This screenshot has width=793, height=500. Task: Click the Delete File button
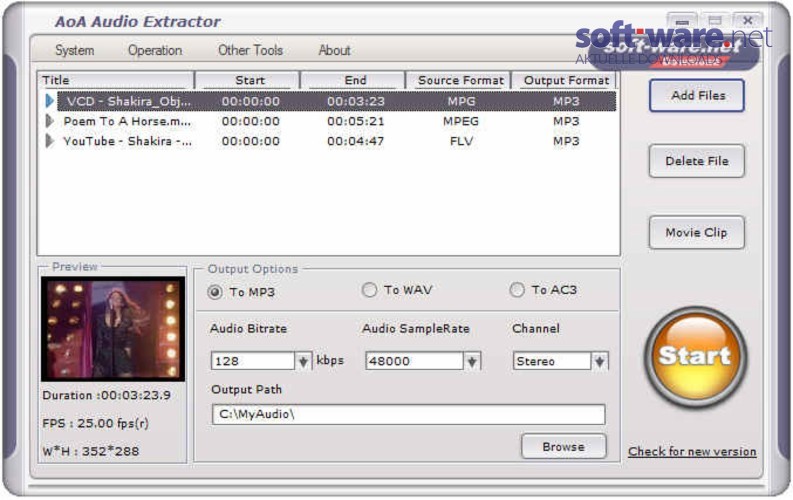697,161
